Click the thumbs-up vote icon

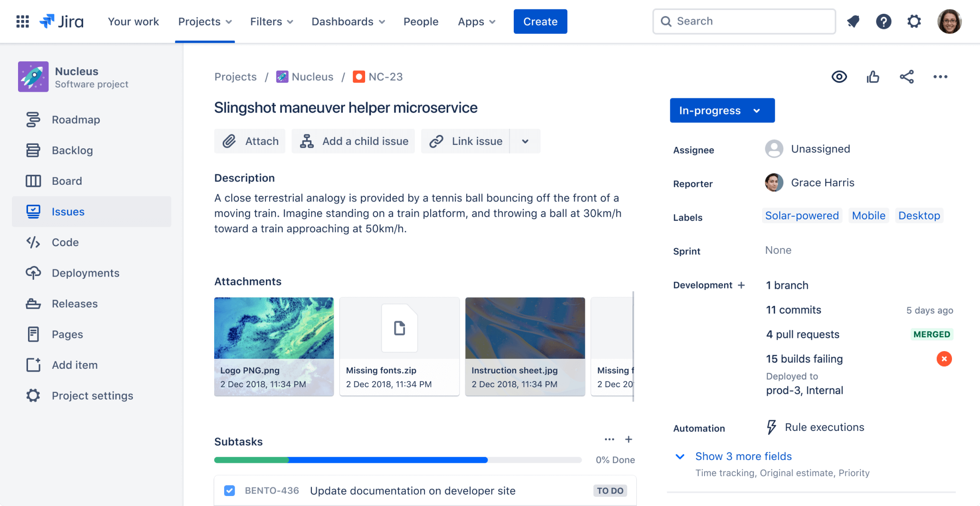coord(873,76)
